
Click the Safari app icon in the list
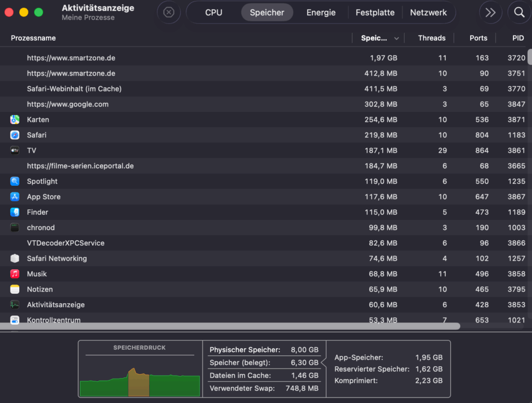pyautogui.click(x=15, y=134)
